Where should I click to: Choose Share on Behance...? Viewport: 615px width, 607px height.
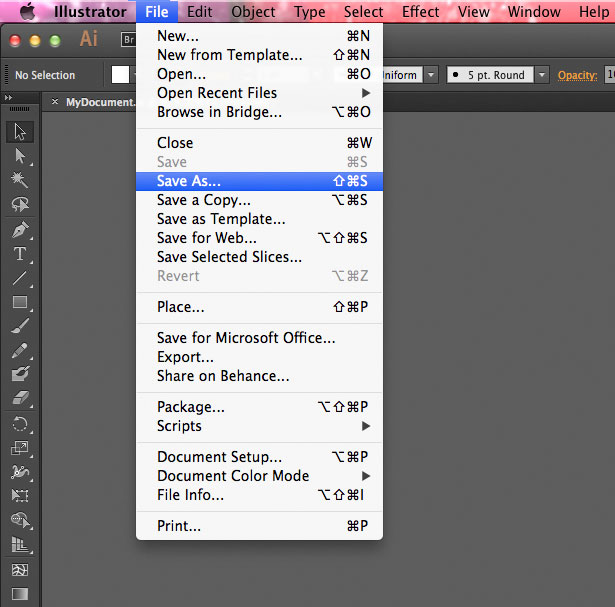(259, 376)
